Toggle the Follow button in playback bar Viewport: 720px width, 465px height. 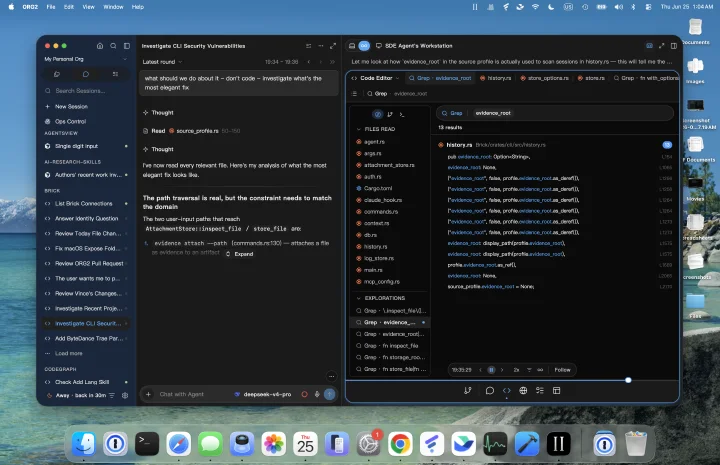(562, 370)
